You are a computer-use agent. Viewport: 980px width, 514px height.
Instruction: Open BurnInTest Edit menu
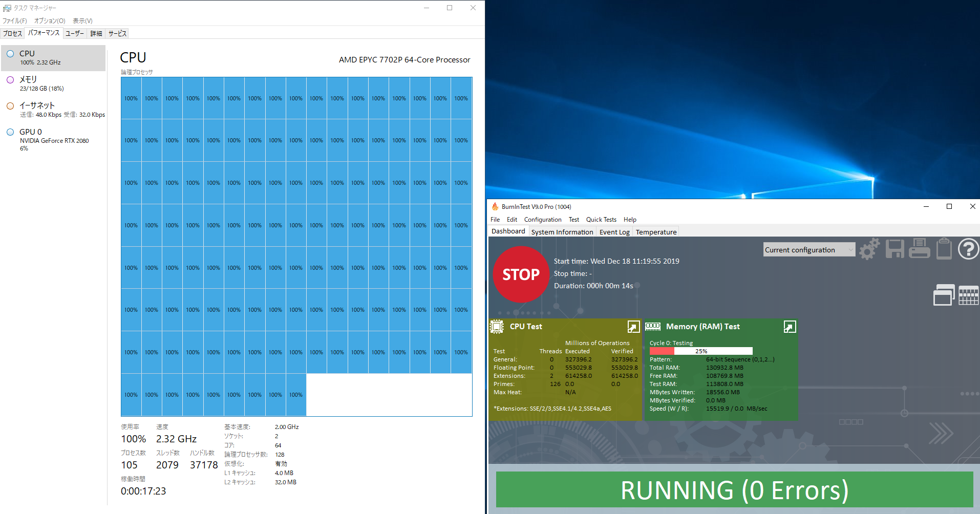[x=512, y=220]
